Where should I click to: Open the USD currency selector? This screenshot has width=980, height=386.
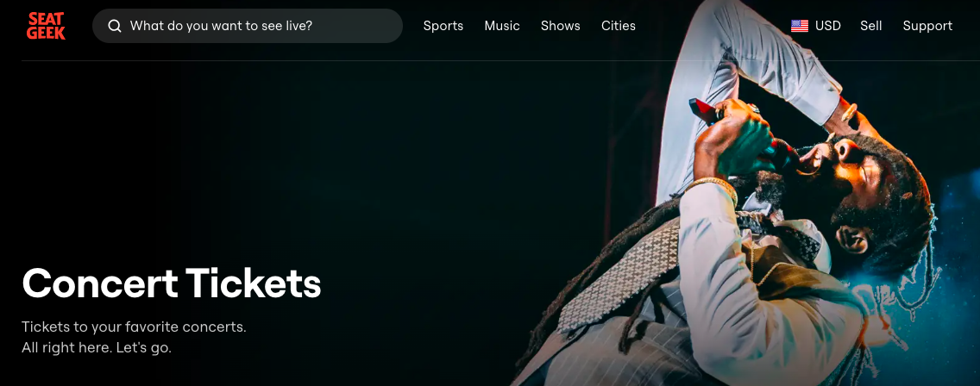point(815,26)
